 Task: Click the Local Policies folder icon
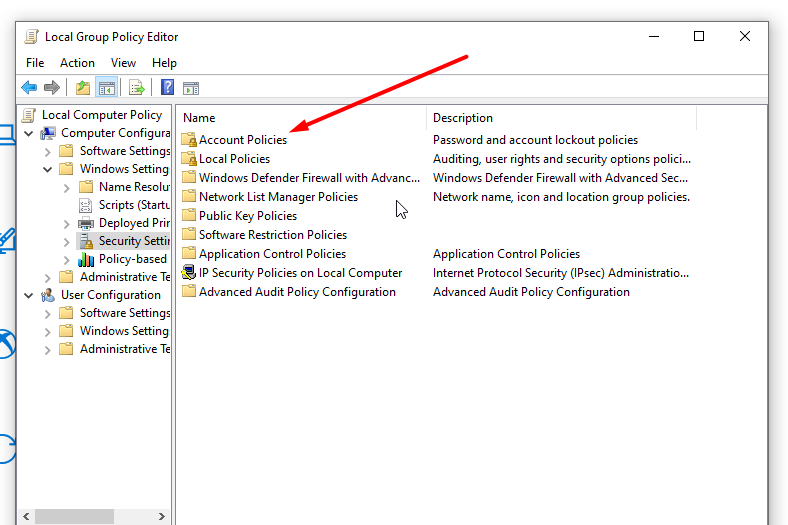click(189, 159)
